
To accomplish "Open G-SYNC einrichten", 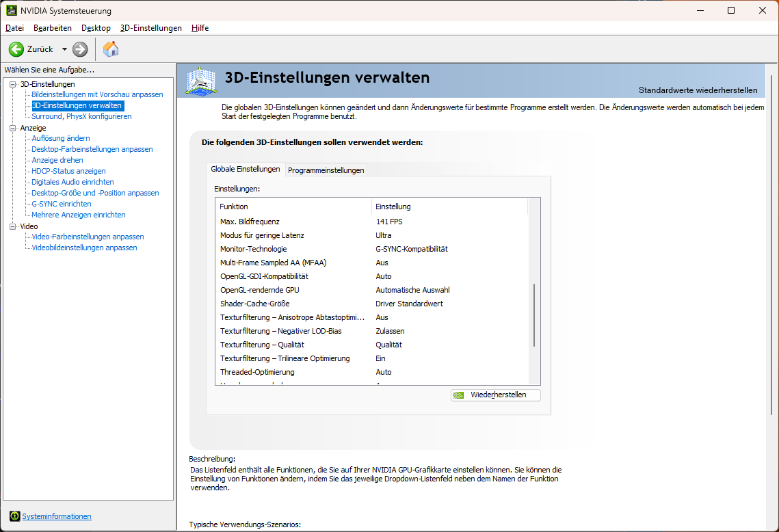I will (x=61, y=204).
